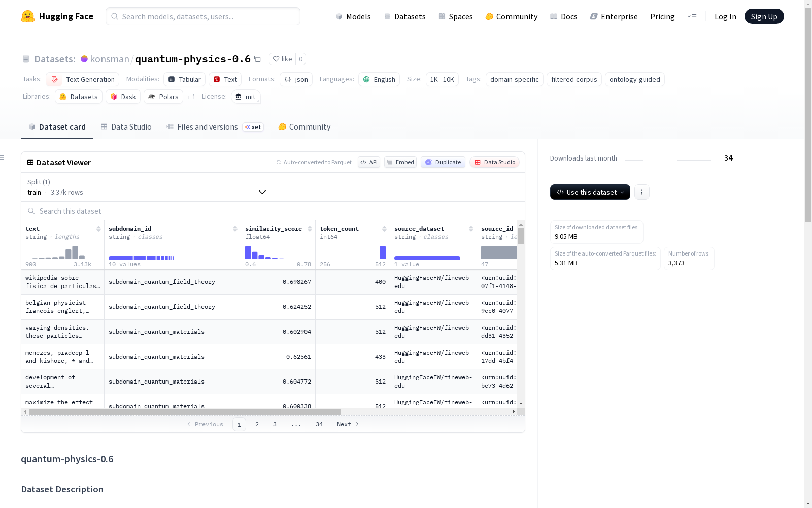Like the dataset with the heart button
Image resolution: width=812 pixels, height=508 pixels.
282,59
